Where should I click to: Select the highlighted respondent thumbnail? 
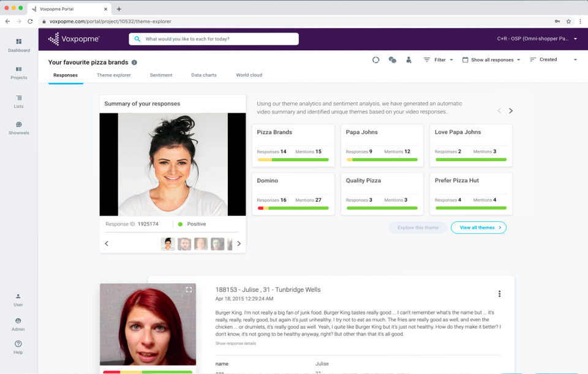coord(167,243)
